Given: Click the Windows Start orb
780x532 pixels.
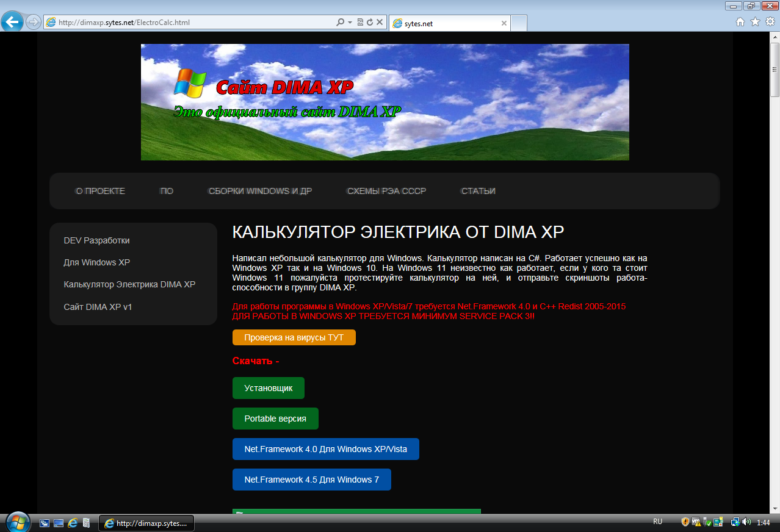Looking at the screenshot, I should (18, 522).
